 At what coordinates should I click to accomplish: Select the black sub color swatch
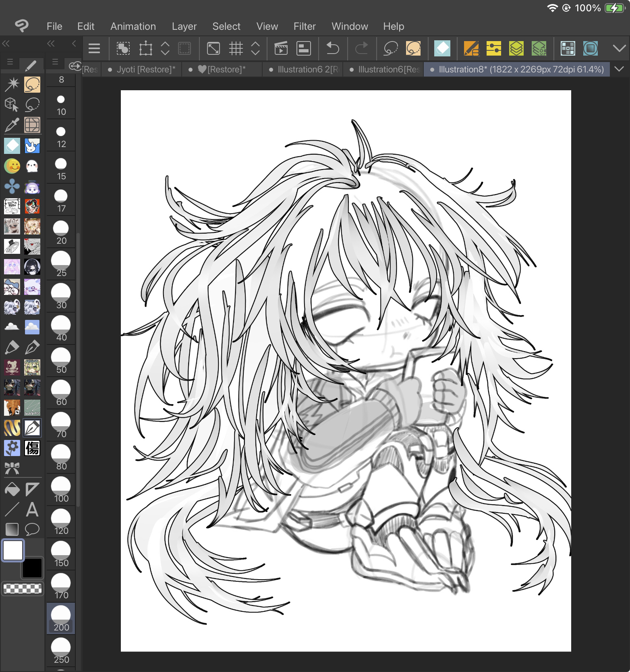[x=32, y=568]
